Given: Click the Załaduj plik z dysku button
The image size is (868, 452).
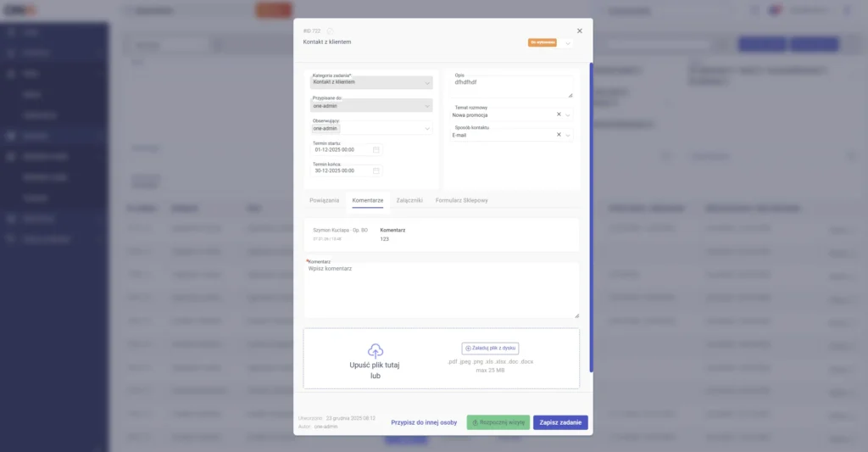Looking at the screenshot, I should pyautogui.click(x=490, y=349).
